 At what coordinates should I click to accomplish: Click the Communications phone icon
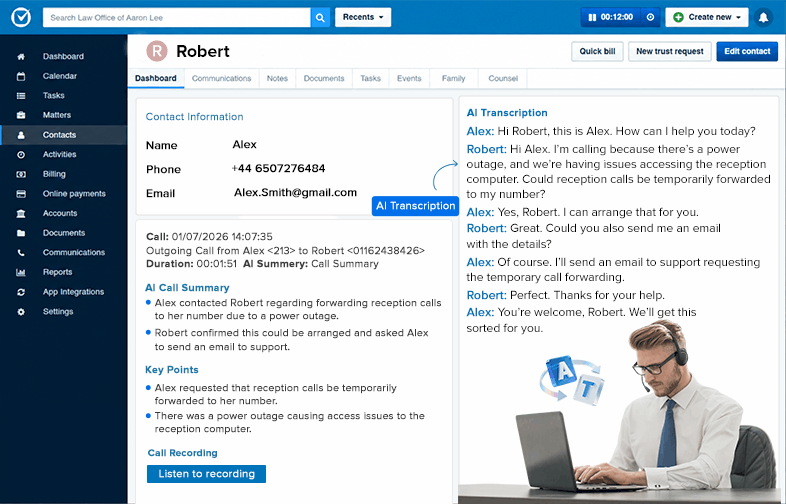click(x=21, y=253)
